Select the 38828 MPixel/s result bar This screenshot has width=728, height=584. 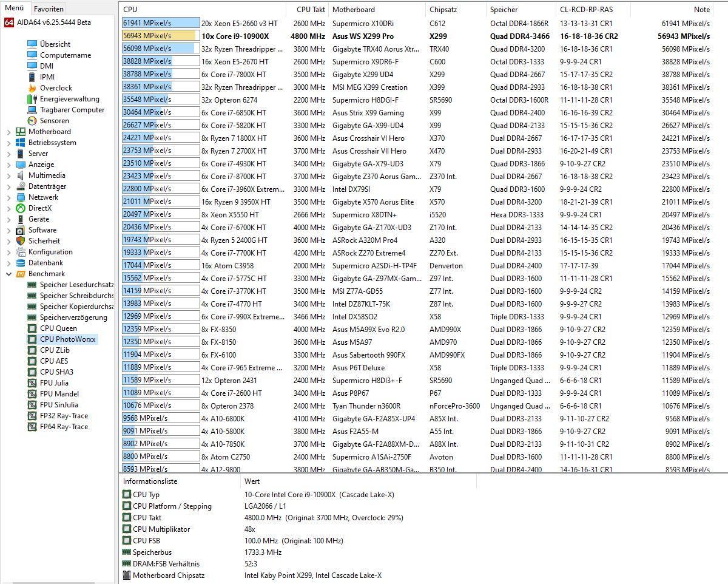tap(160, 61)
